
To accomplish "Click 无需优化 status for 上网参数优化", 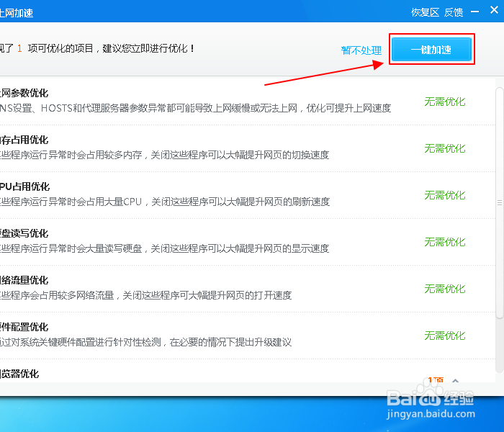I will click(x=445, y=102).
